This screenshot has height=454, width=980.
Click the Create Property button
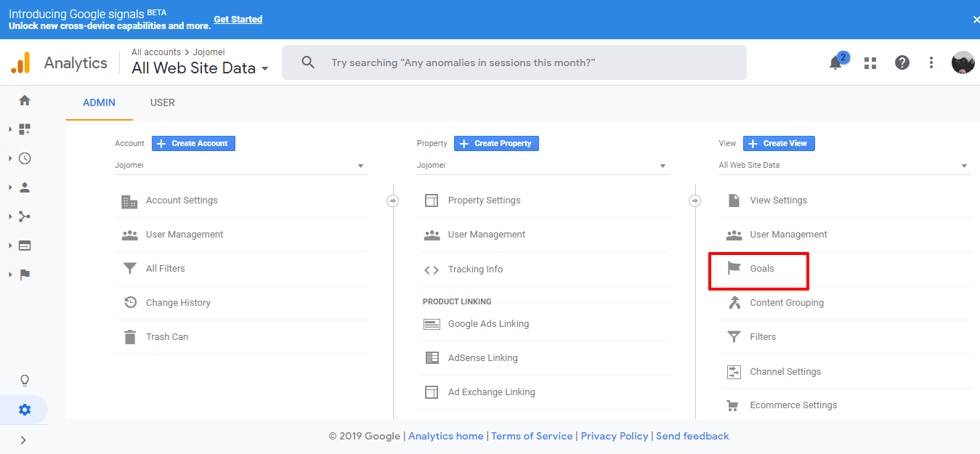[496, 143]
